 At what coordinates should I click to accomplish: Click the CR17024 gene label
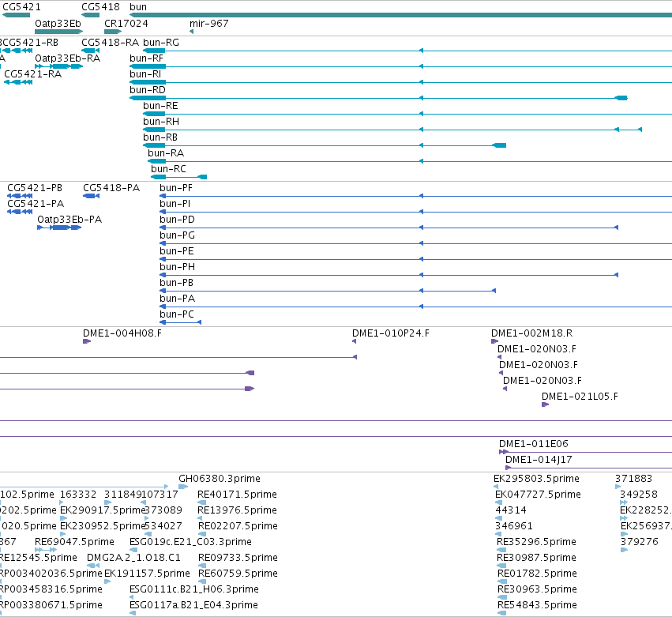[126, 23]
